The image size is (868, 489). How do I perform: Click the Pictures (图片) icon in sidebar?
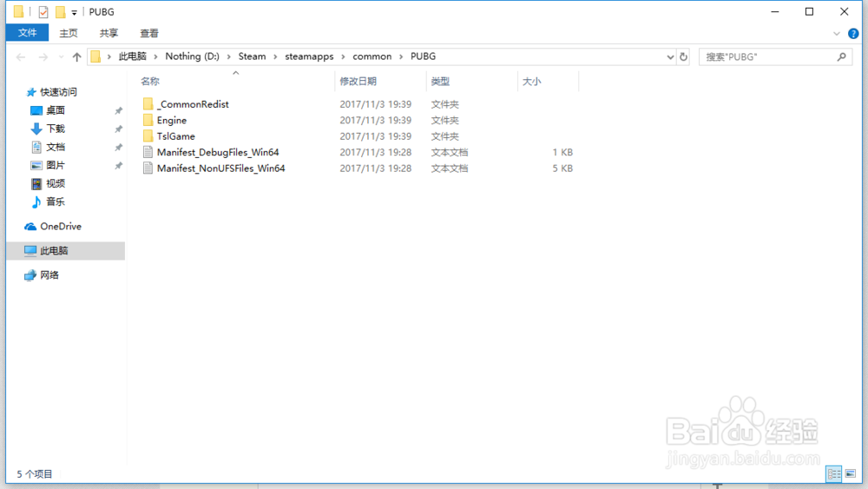point(36,166)
